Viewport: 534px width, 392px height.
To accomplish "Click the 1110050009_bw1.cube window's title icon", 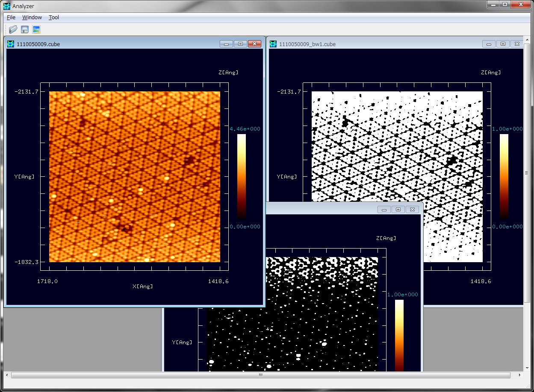I will tap(273, 44).
